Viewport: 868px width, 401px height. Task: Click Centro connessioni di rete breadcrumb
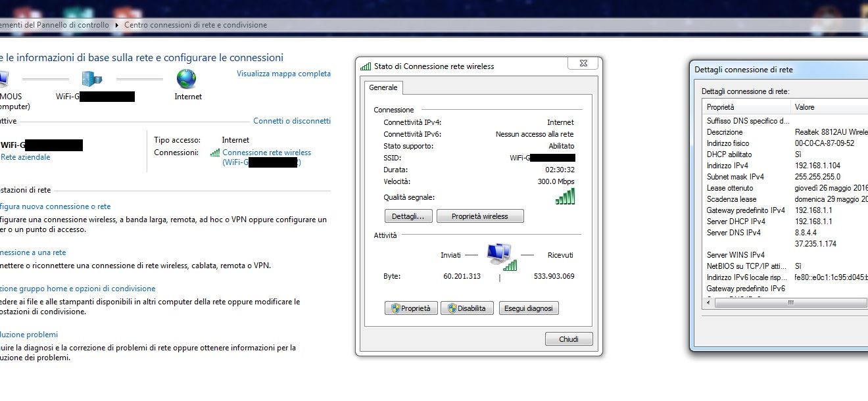click(x=195, y=25)
